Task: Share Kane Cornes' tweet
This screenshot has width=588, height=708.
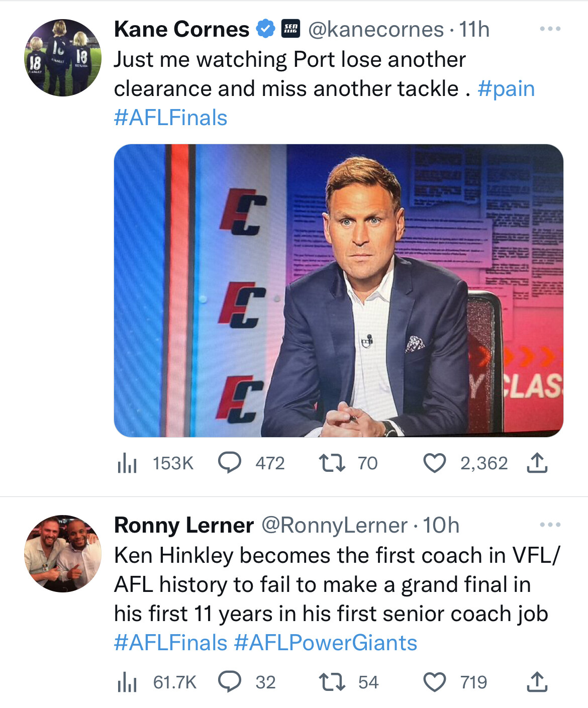Action: click(x=537, y=463)
